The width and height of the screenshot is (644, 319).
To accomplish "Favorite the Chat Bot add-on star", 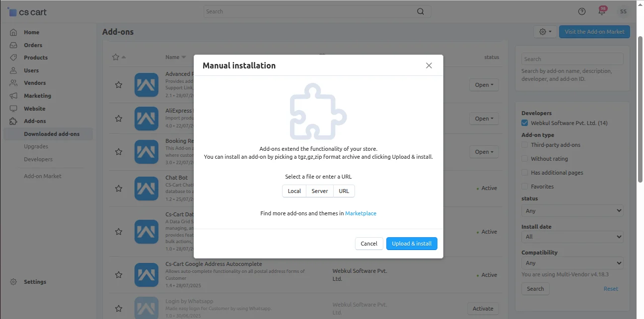I will (119, 189).
